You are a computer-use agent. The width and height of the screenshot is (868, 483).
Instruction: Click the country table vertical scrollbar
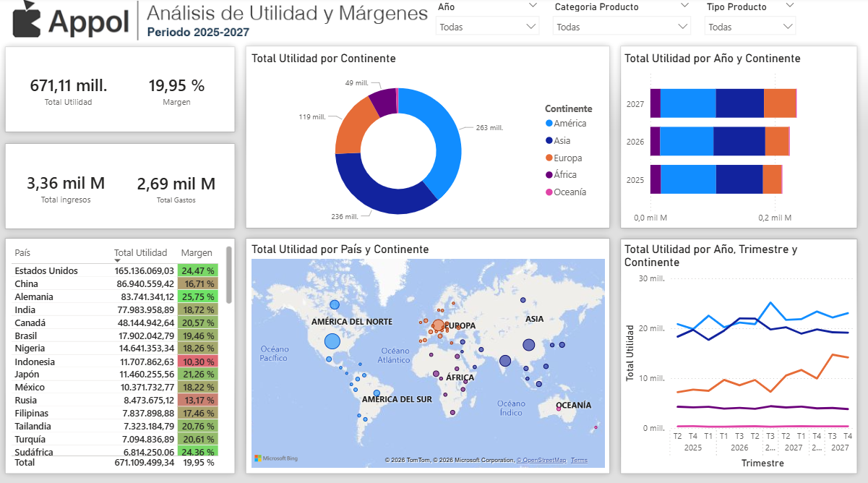coord(229,275)
